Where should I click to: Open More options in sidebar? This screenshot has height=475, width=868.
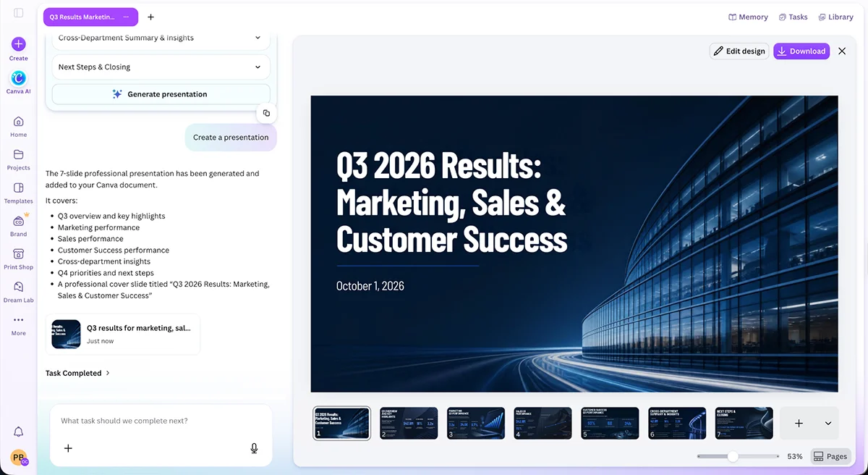19,325
